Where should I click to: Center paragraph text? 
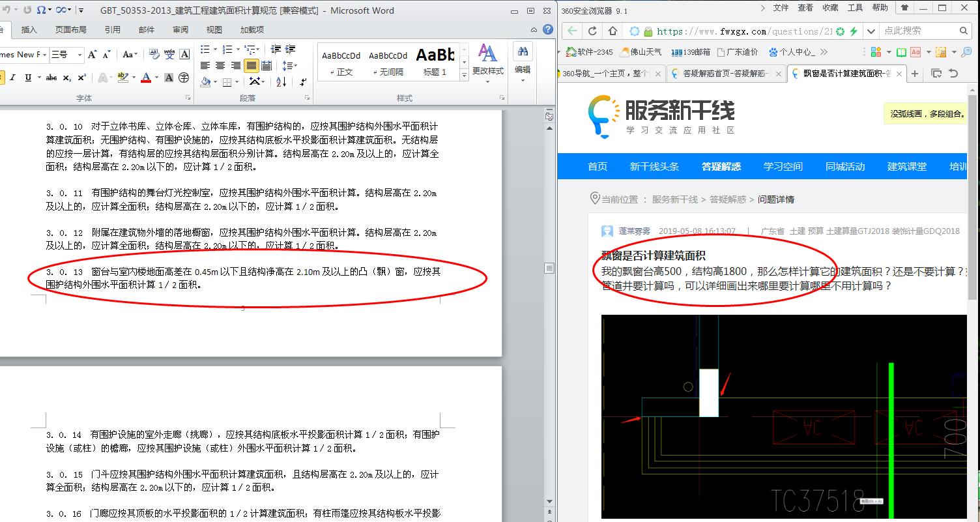(220, 66)
